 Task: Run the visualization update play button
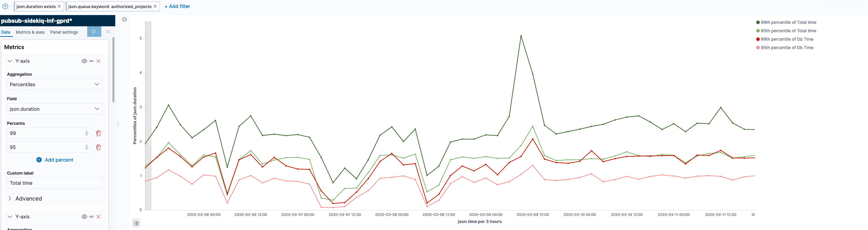pyautogui.click(x=94, y=32)
